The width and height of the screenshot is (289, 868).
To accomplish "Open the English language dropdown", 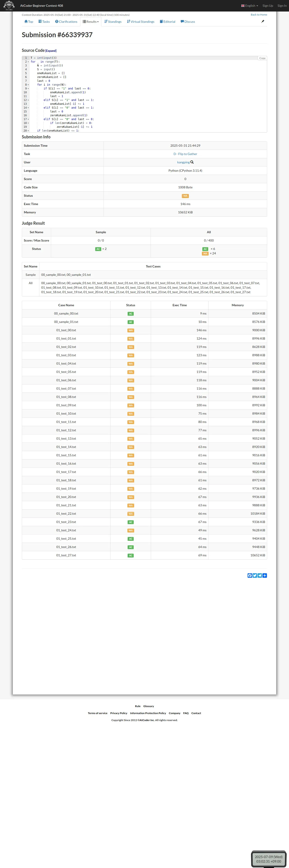I will 250,6.
